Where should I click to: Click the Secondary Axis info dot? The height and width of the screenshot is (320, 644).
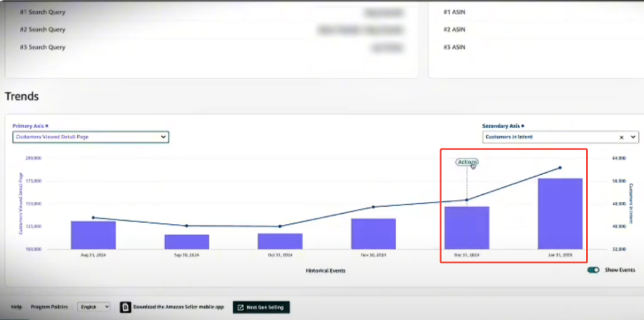523,126
